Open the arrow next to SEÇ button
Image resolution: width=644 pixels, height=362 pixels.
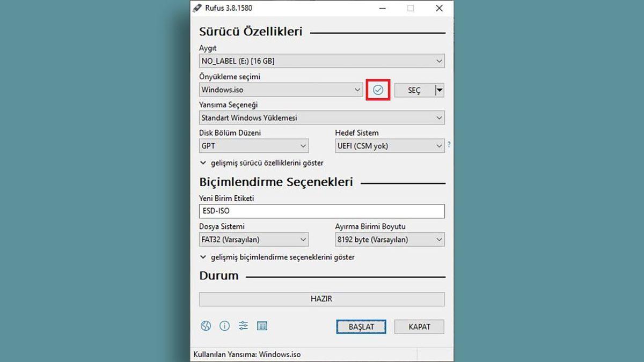(x=439, y=90)
